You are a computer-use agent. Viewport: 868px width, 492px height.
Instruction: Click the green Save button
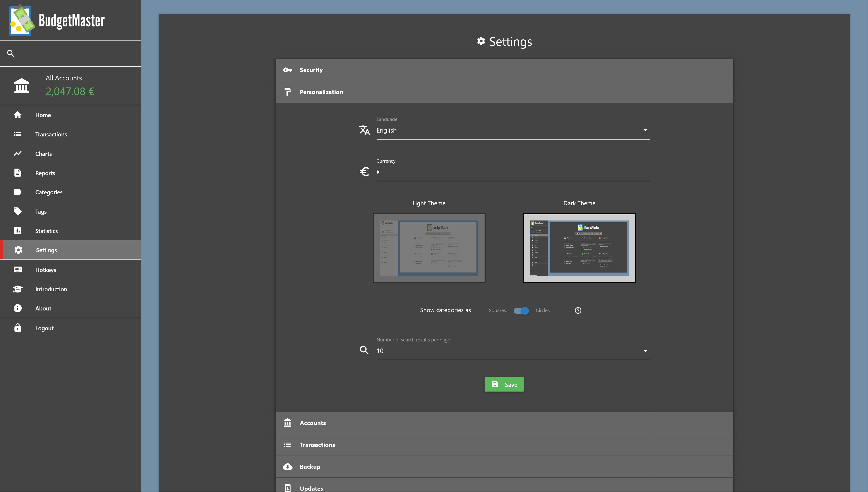pyautogui.click(x=504, y=384)
